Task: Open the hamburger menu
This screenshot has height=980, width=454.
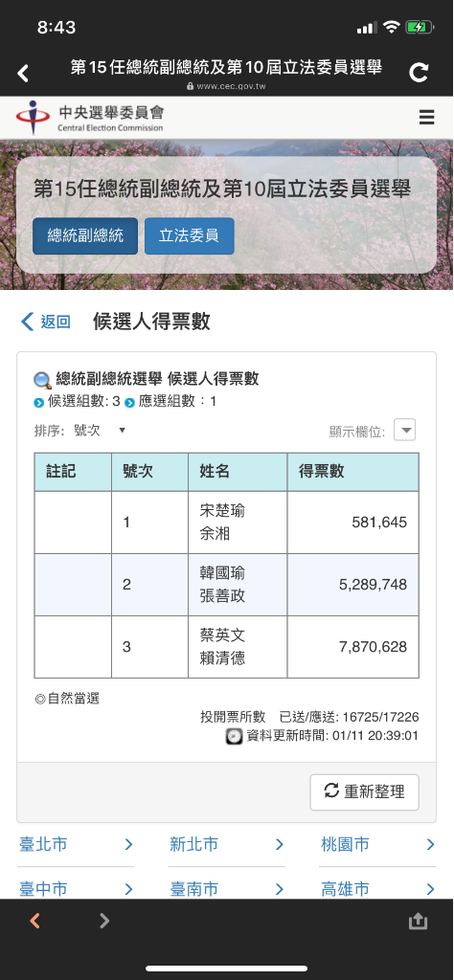Action: pyautogui.click(x=426, y=117)
